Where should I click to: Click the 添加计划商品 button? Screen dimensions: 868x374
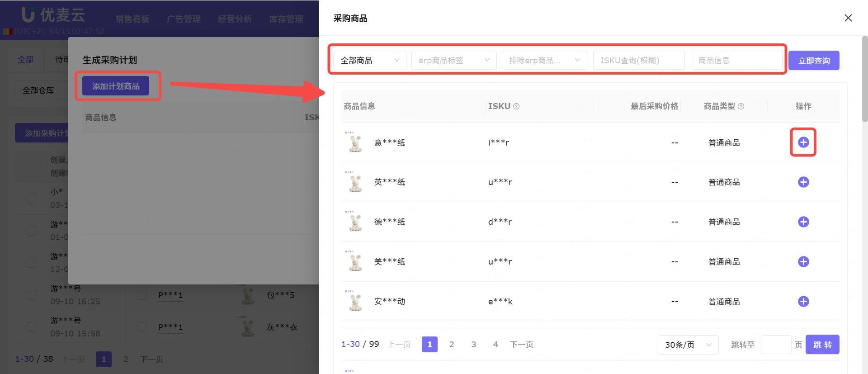pos(116,86)
